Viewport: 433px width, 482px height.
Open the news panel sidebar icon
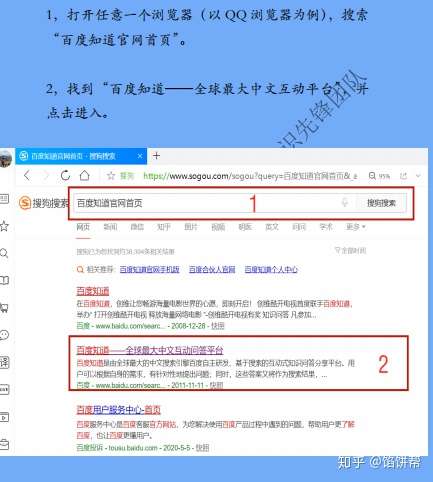point(4,199)
